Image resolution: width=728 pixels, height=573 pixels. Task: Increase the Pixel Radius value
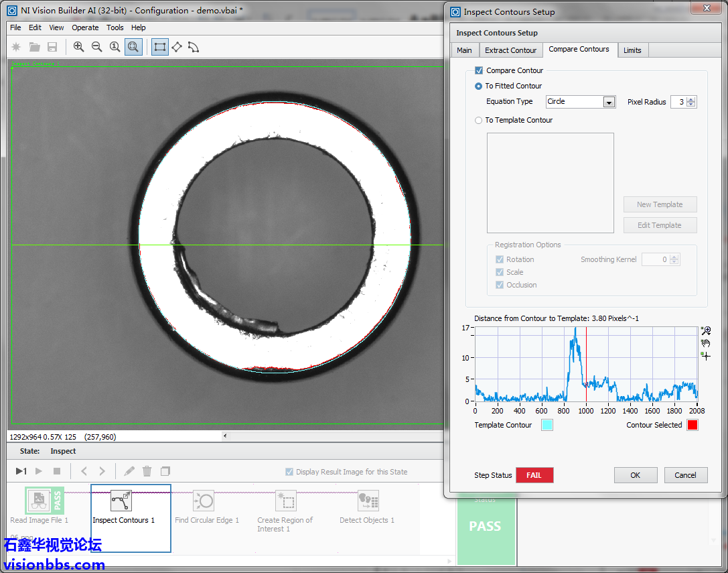pos(691,99)
